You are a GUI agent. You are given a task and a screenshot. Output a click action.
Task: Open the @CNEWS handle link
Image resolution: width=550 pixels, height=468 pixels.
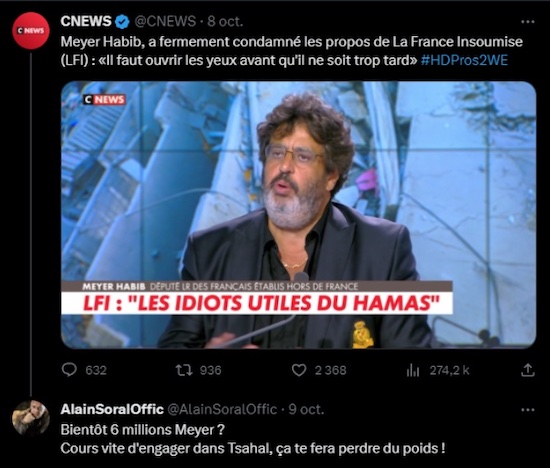(165, 22)
